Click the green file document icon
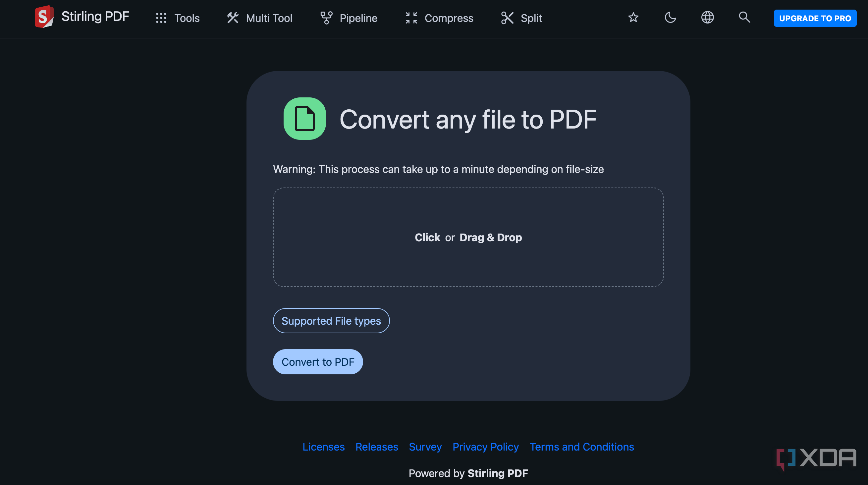868x485 pixels. [x=304, y=119]
